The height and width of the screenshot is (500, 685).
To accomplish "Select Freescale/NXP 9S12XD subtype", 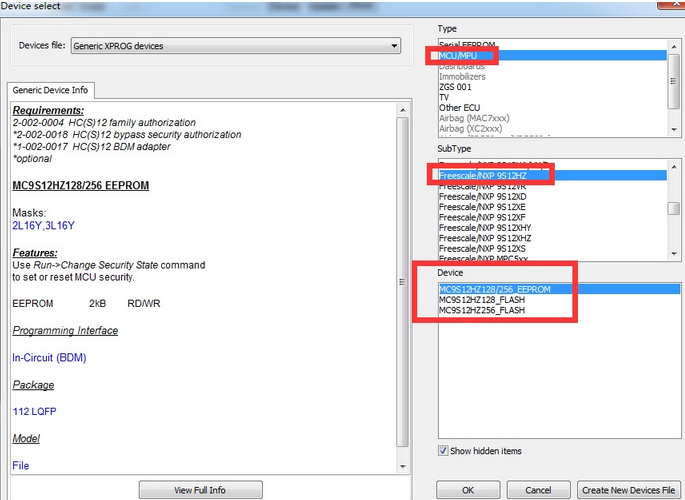I will pyautogui.click(x=553, y=197).
